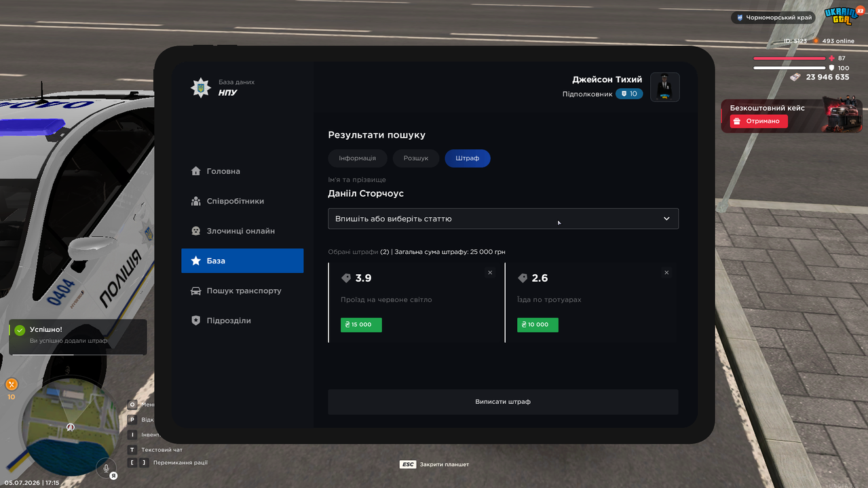Click the officer avatar thumbnail
Screen dimensions: 868x488
(665, 87)
